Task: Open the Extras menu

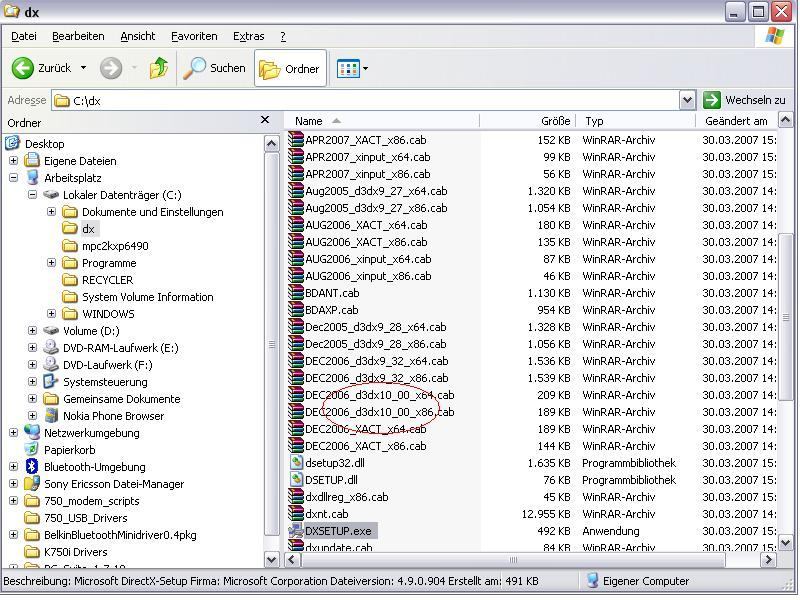Action: [x=248, y=36]
